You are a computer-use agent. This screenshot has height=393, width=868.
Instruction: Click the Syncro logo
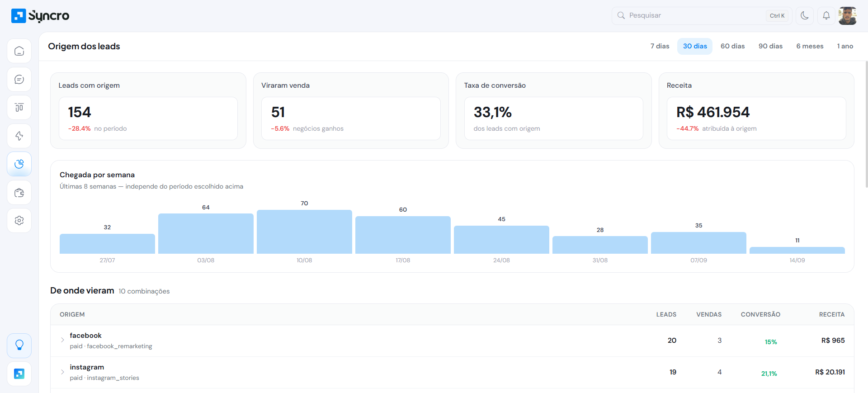40,16
